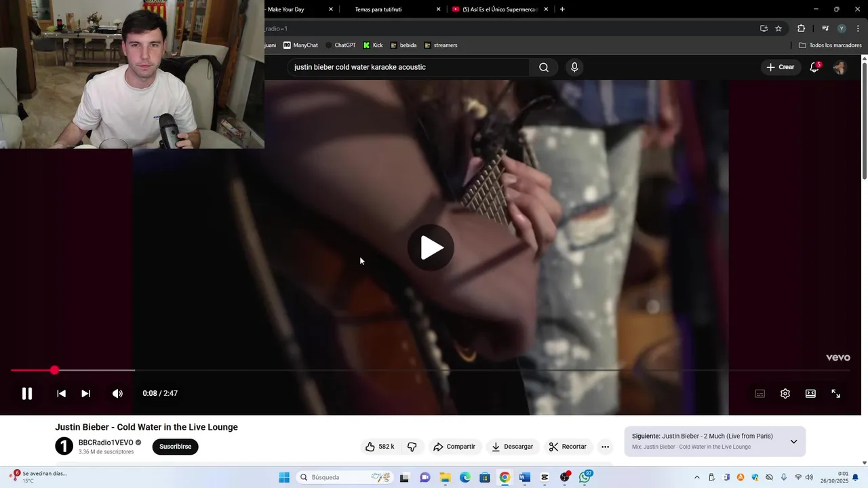Screen dimensions: 868x488
Task: Click the YouTube search input field
Action: pos(409,67)
